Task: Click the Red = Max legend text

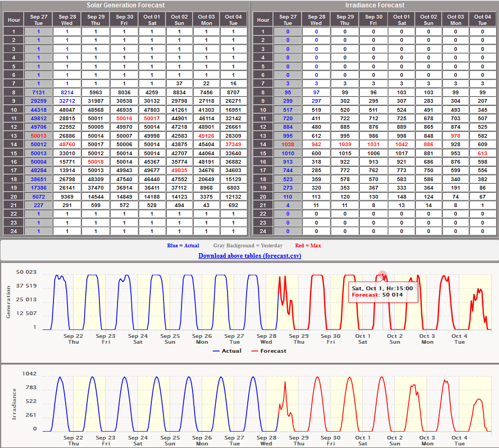Action: (308, 246)
